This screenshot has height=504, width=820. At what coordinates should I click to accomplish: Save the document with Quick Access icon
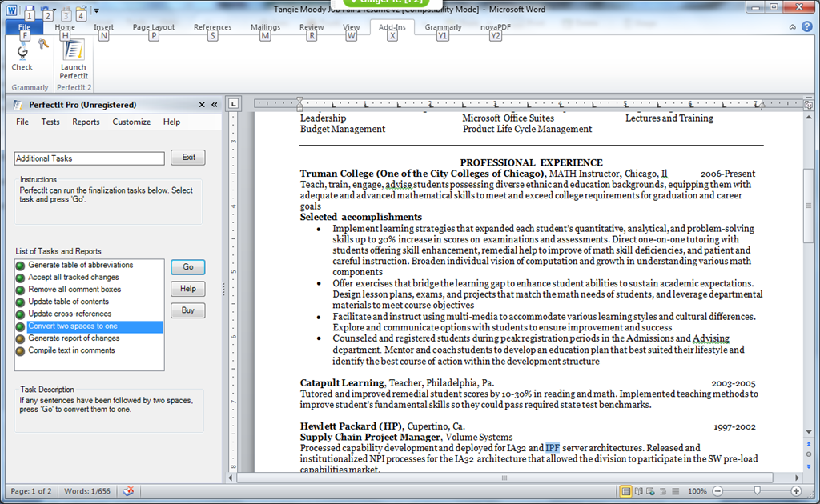tap(30, 10)
